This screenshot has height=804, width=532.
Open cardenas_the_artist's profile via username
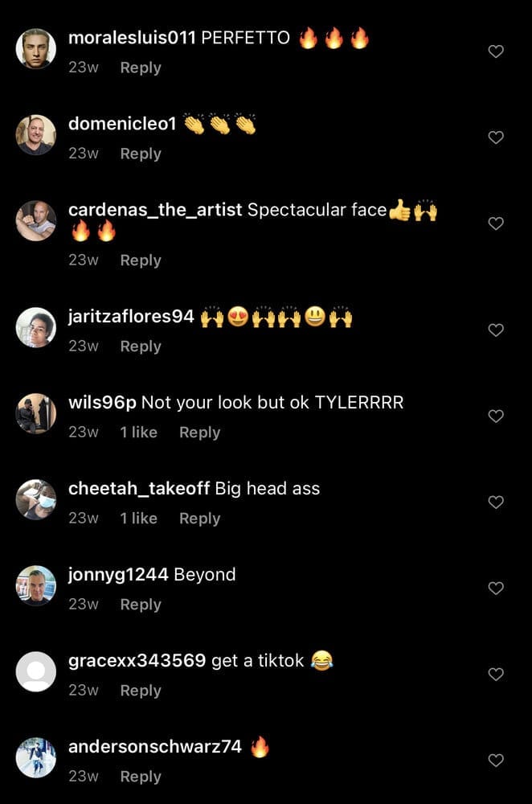pos(155,210)
